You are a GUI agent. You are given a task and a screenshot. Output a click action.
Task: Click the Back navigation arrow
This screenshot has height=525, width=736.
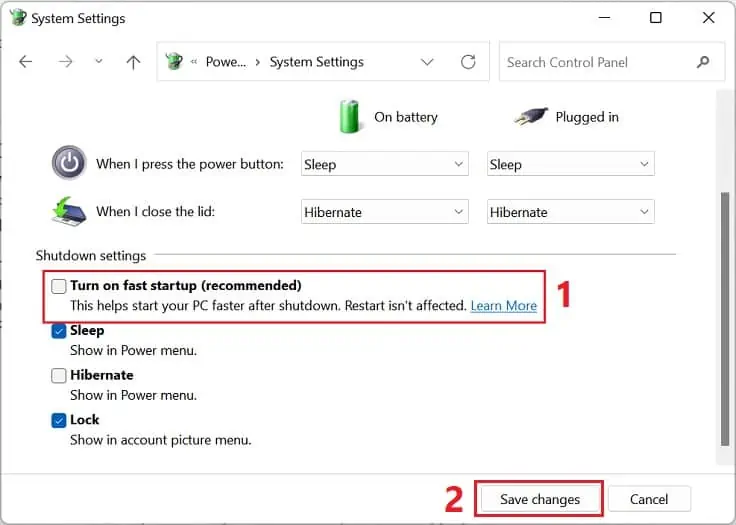click(x=26, y=62)
